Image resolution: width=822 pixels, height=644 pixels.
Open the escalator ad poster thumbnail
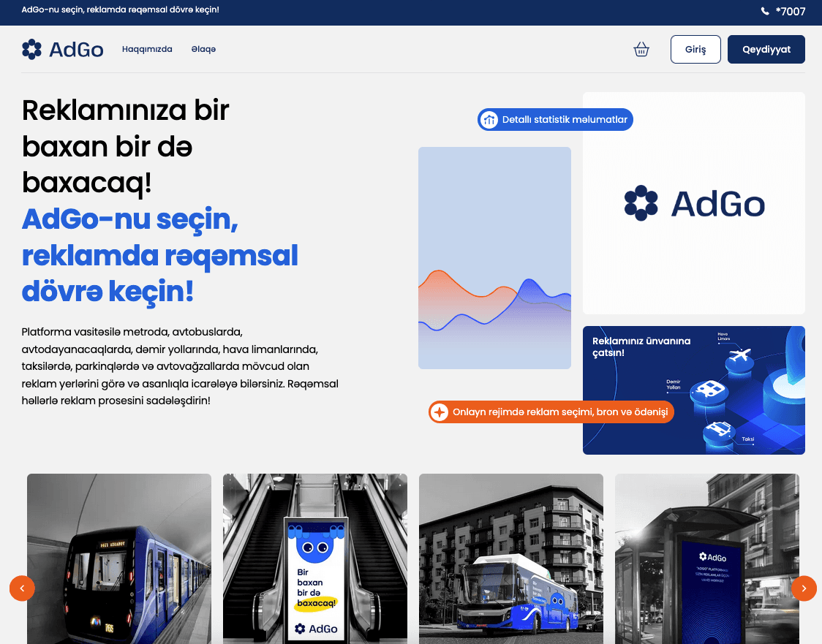(x=315, y=559)
